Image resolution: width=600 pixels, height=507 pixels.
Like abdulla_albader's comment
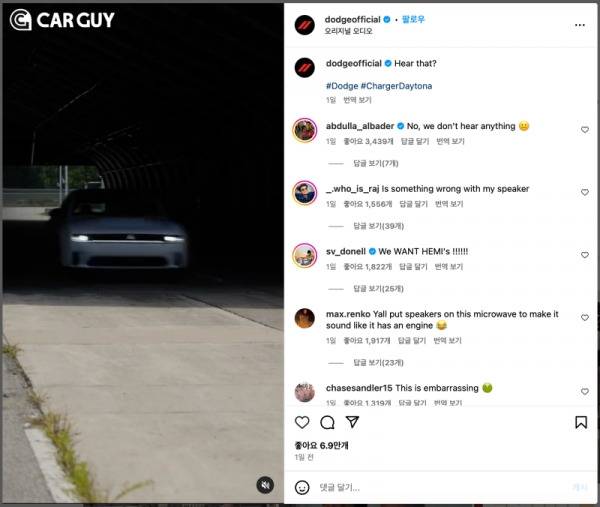[x=585, y=130]
